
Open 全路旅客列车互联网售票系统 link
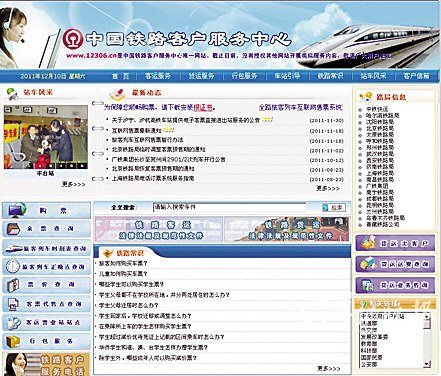click(x=300, y=108)
